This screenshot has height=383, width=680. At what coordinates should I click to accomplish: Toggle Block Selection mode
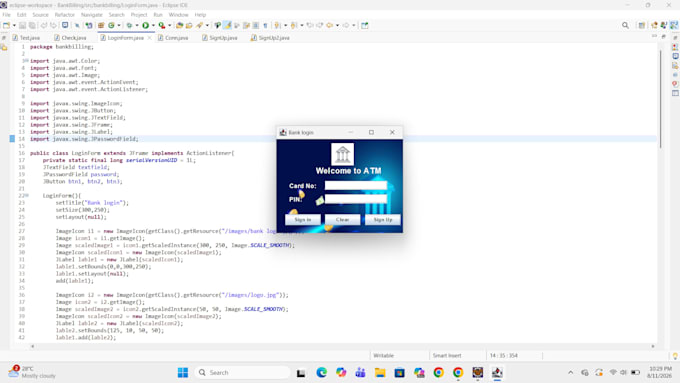point(256,26)
